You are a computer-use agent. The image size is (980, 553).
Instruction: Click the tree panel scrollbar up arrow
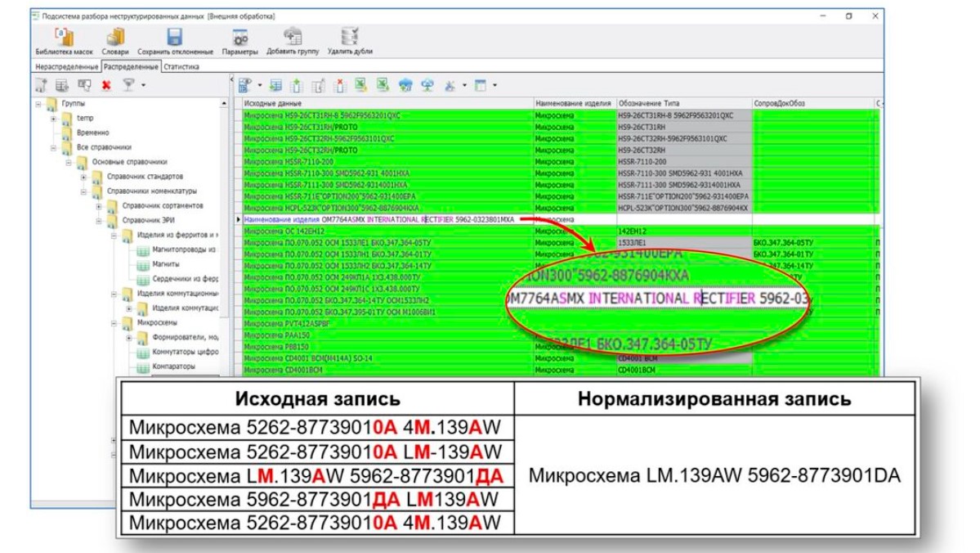point(223,104)
